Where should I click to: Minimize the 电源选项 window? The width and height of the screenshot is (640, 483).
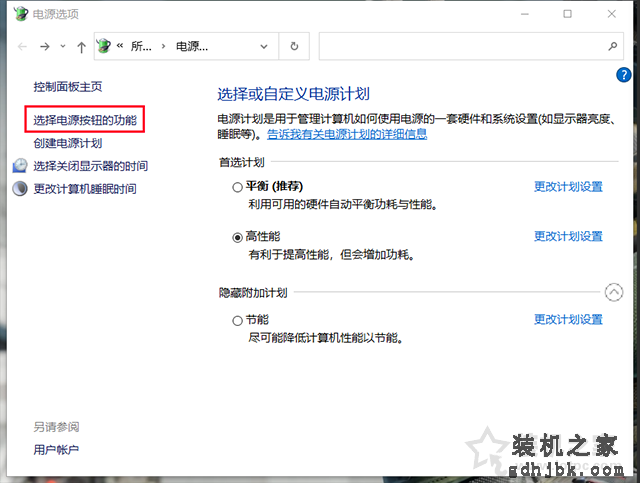tap(525, 14)
